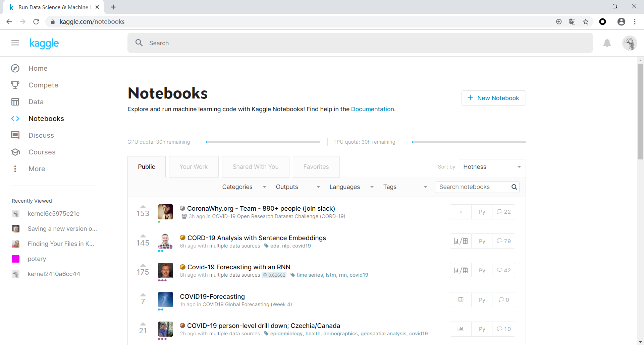Upvote Covid-19 Forecasting with an RNN
644x345 pixels.
tap(143, 265)
